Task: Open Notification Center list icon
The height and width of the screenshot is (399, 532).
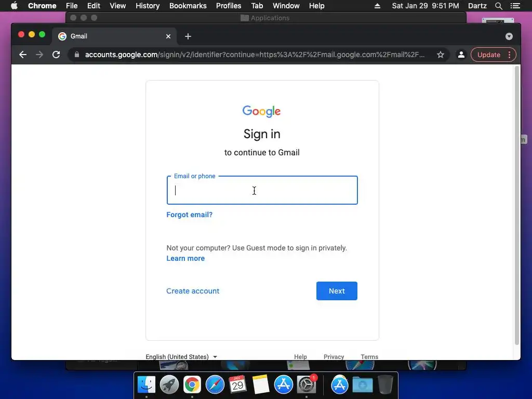Action: click(515, 6)
